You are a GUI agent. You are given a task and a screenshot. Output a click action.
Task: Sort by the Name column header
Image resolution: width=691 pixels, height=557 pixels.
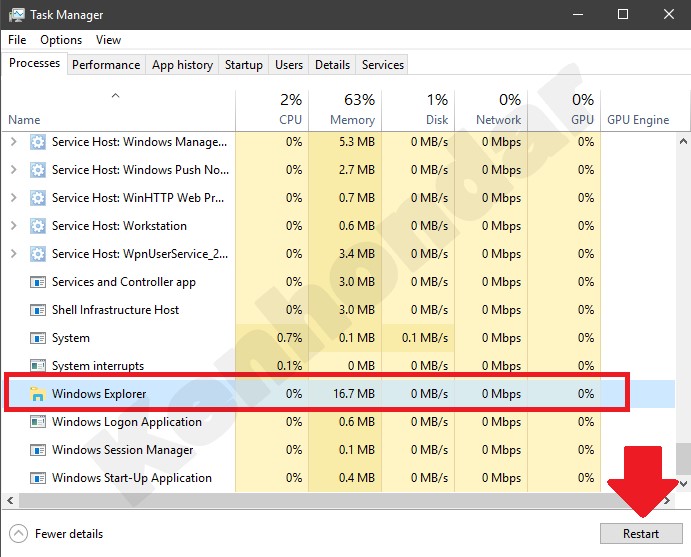tap(118, 111)
